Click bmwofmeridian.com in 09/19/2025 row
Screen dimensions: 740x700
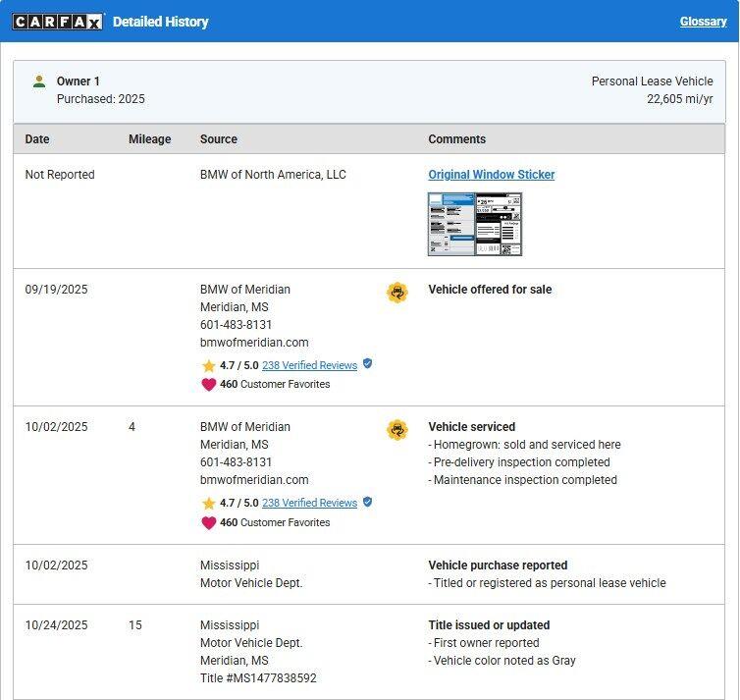click(x=254, y=343)
